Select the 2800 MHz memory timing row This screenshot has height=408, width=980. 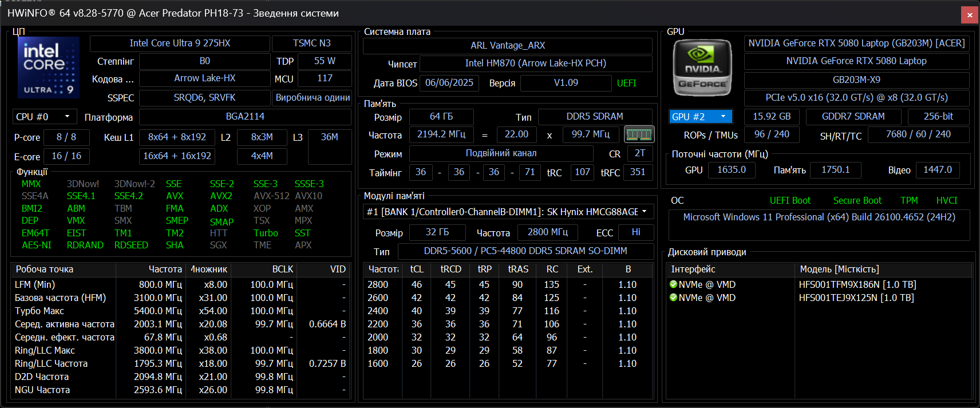(x=378, y=284)
